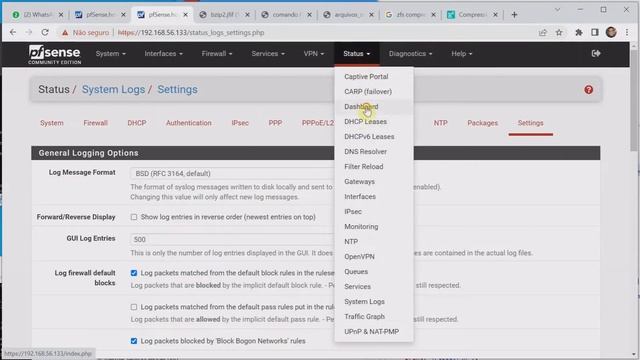Open OpenVPN status entry
Image resolution: width=640 pixels, height=360 pixels.
click(359, 256)
